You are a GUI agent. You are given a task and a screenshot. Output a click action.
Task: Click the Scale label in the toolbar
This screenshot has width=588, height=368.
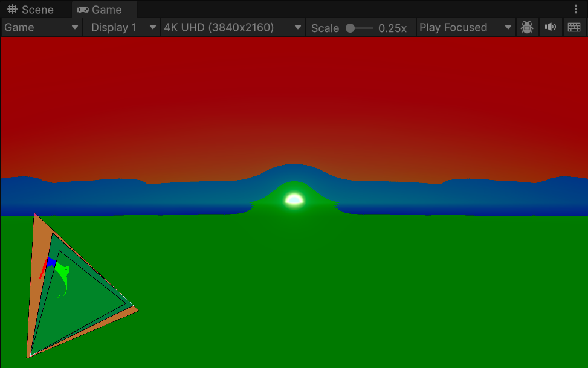pyautogui.click(x=325, y=27)
